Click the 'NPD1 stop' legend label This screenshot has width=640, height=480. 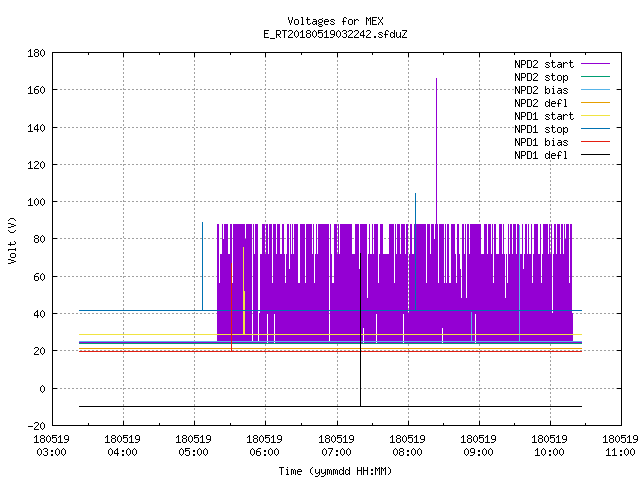pyautogui.click(x=541, y=129)
